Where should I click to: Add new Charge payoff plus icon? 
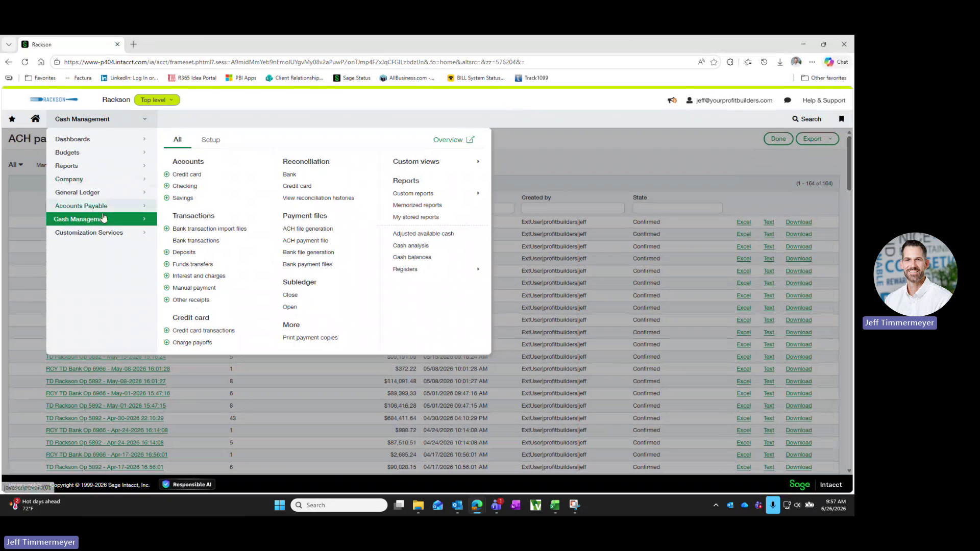pos(166,343)
